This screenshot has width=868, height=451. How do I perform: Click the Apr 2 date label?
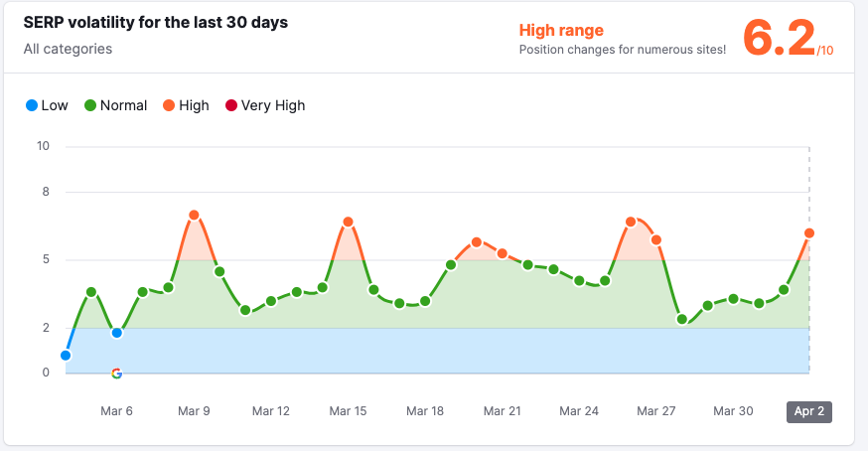click(808, 411)
